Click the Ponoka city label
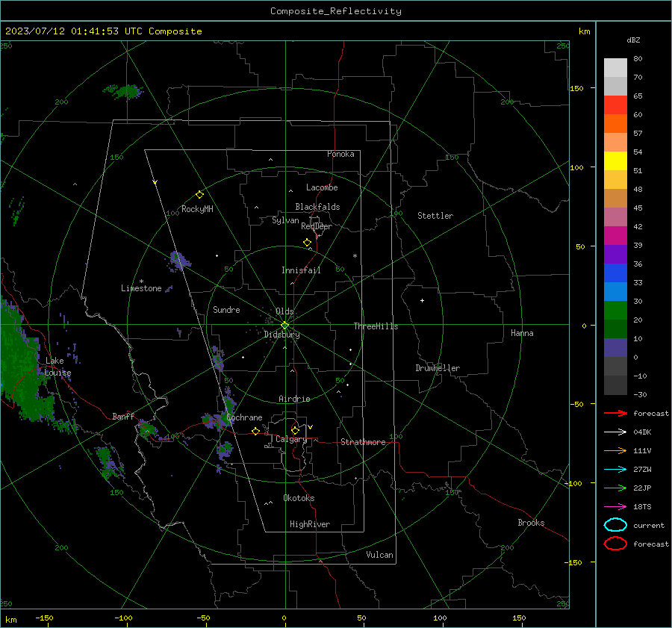 340,154
